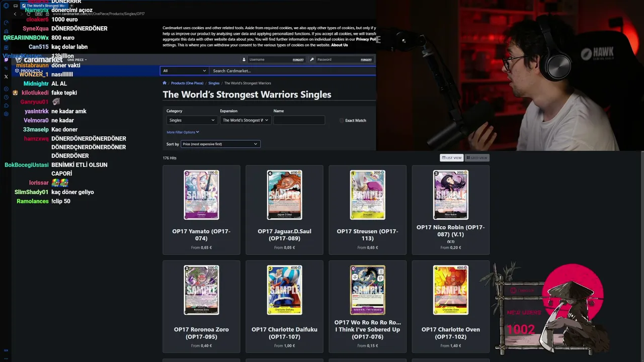Click Charlotte Oven price 'From 1,40 €'
Screen dimensions: 644x362
tap(450, 346)
